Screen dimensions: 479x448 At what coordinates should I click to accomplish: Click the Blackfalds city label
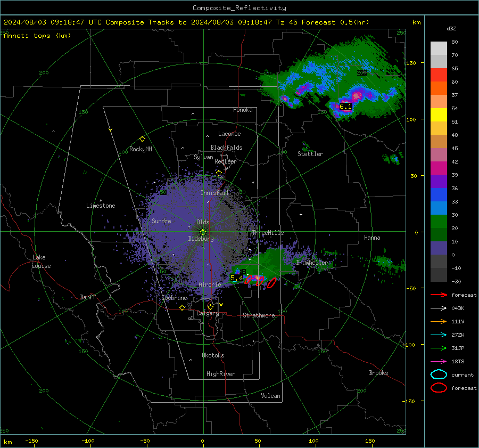coord(226,148)
